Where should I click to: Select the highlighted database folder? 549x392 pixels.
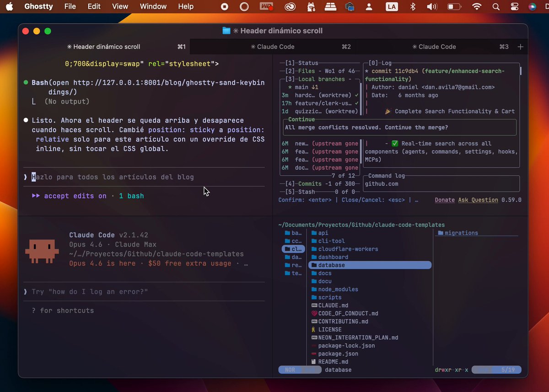pos(370,265)
